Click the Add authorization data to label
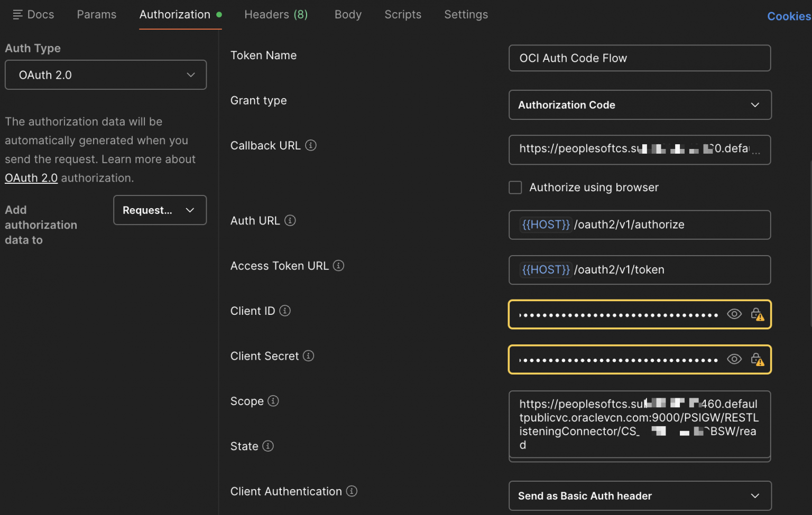Viewport: 812px width, 515px height. [41, 225]
